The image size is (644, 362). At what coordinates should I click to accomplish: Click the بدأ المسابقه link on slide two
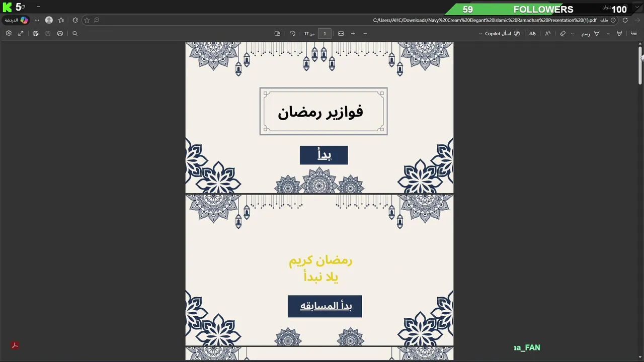[325, 306]
